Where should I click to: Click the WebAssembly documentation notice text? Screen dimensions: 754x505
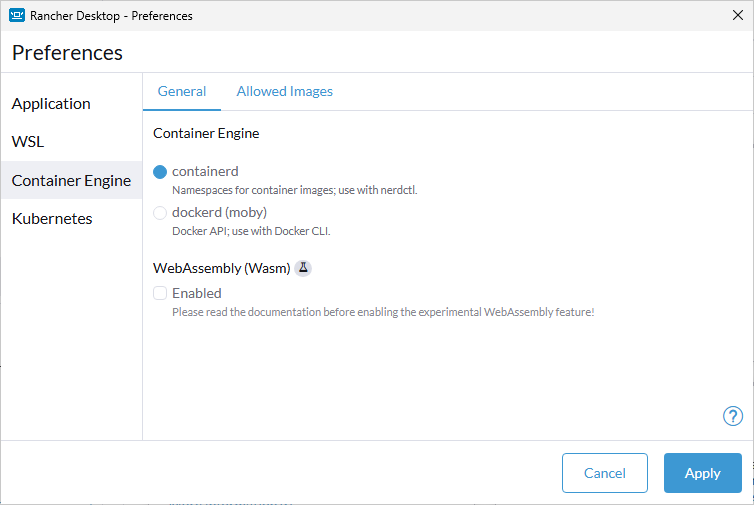[383, 312]
